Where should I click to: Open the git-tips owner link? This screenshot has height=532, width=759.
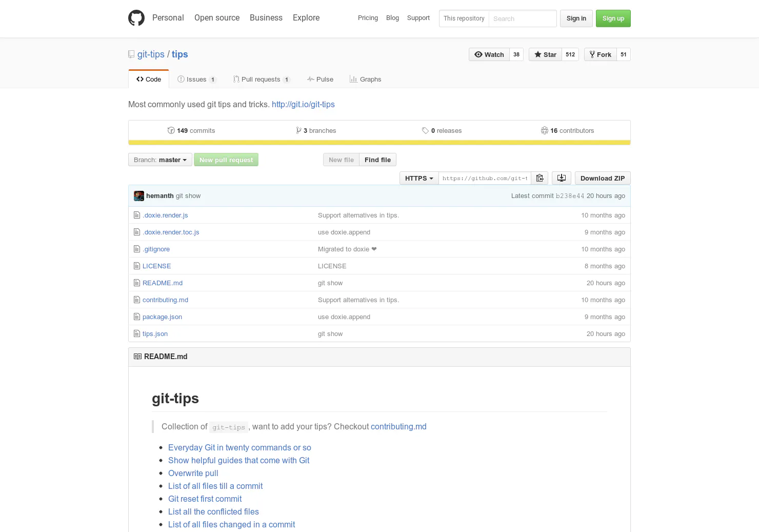(151, 54)
